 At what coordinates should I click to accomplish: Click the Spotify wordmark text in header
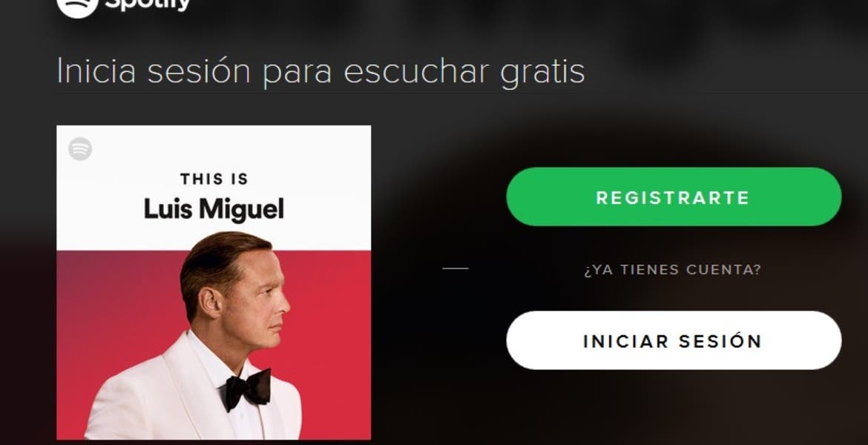tap(148, 5)
